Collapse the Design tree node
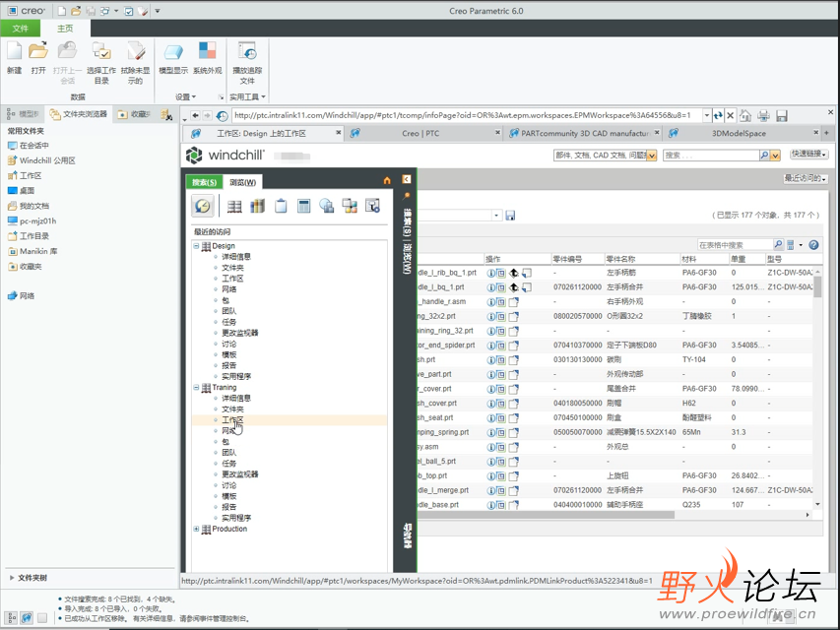 (197, 246)
